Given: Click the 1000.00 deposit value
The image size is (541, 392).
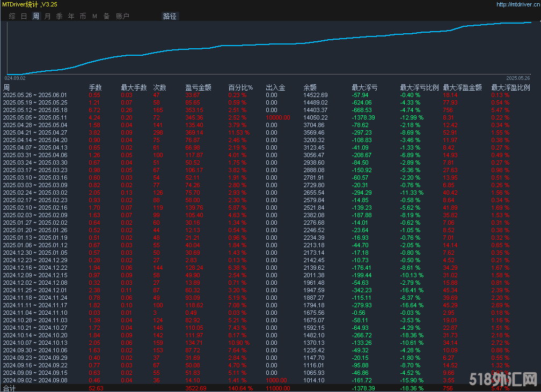Looking at the screenshot, I should tap(276, 380).
